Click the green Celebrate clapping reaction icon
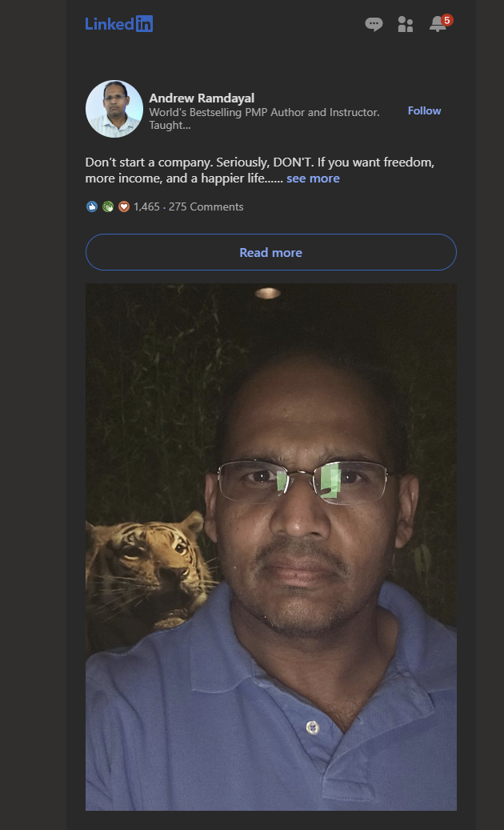Viewport: 504px width, 830px height. 108,206
